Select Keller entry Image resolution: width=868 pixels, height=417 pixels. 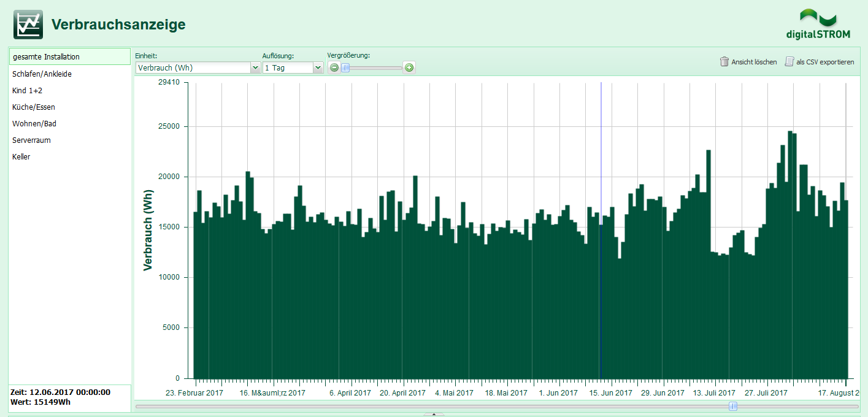pos(70,157)
